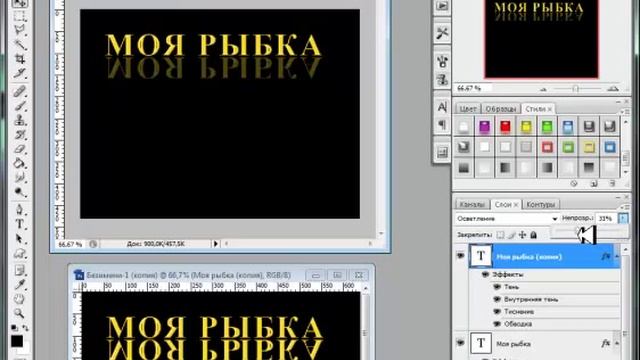Select the Zoom magnifier tool
Image resolution: width=640 pixels, height=360 pixels.
pyautogui.click(x=20, y=313)
